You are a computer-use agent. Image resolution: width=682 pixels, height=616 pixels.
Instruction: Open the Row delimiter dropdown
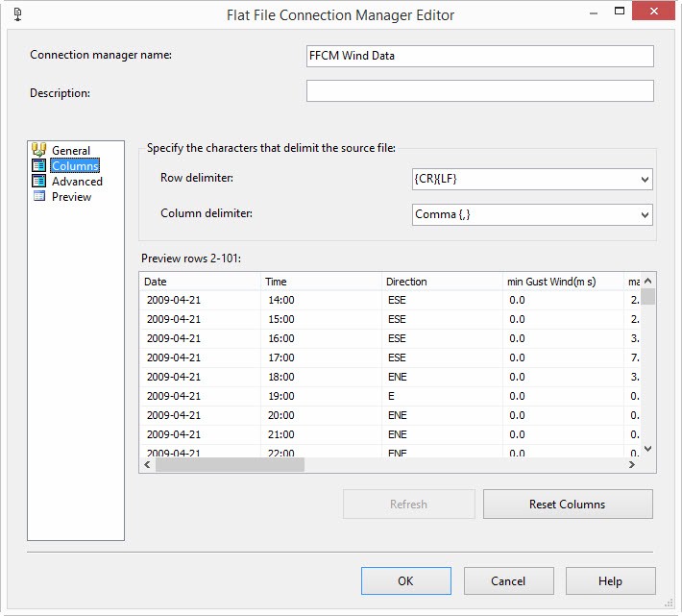click(645, 179)
